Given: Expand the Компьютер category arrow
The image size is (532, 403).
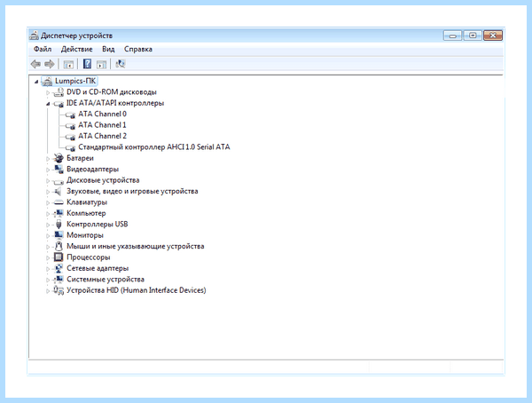Looking at the screenshot, I should pos(48,214).
